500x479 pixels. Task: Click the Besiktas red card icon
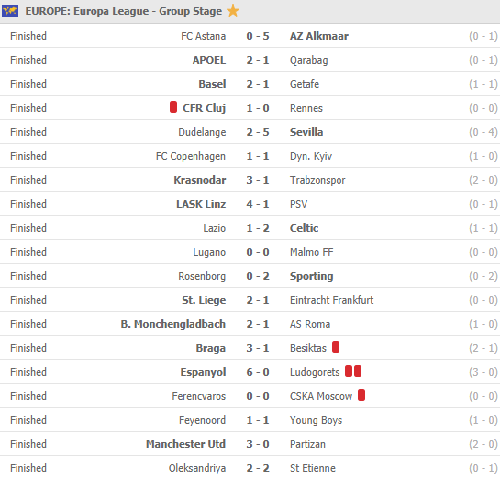(336, 347)
